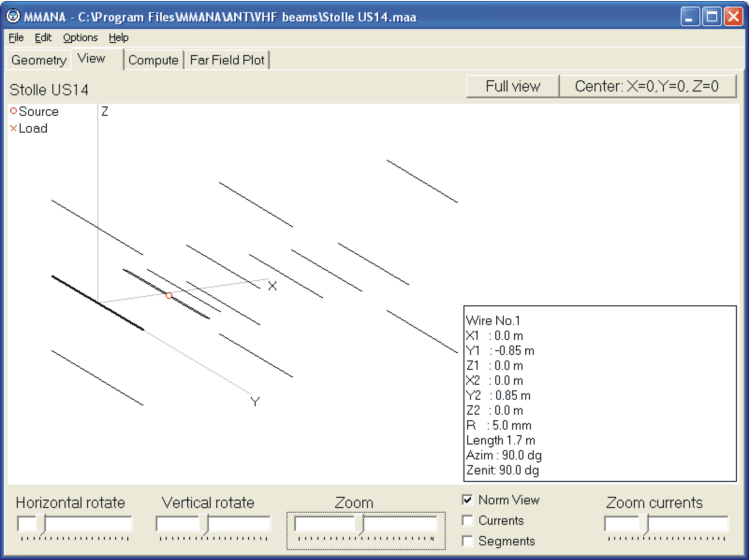The width and height of the screenshot is (750, 560).
Task: Switch to the Geometry tab
Action: click(x=39, y=60)
